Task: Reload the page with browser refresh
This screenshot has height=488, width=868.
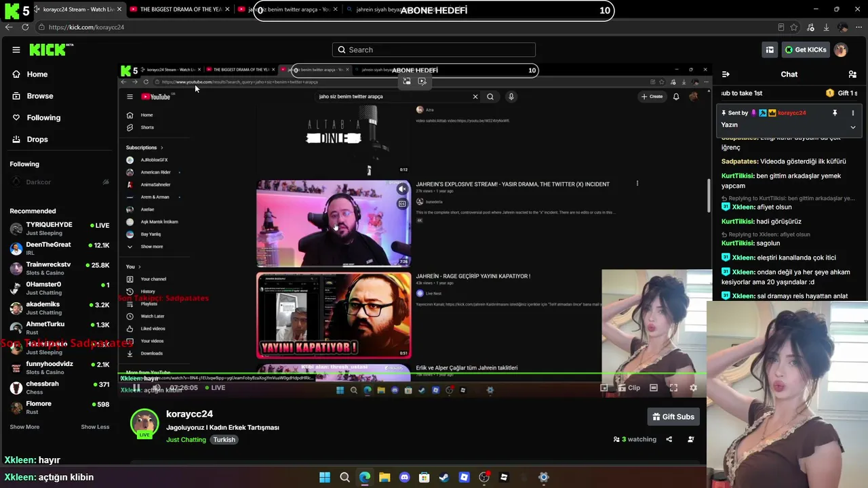Action: pos(25,27)
